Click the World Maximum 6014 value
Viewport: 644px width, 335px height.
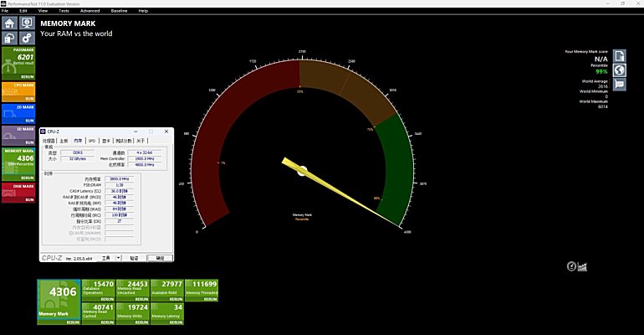[602, 106]
